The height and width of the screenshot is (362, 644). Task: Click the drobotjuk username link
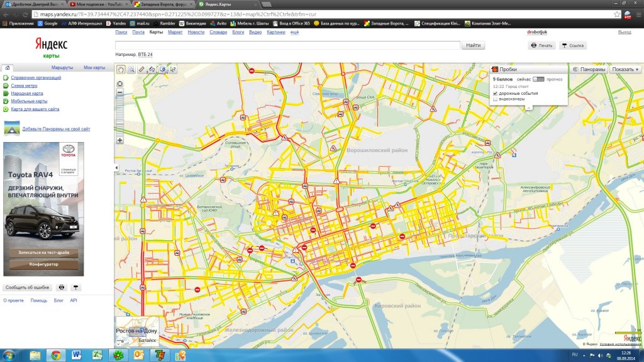(537, 32)
